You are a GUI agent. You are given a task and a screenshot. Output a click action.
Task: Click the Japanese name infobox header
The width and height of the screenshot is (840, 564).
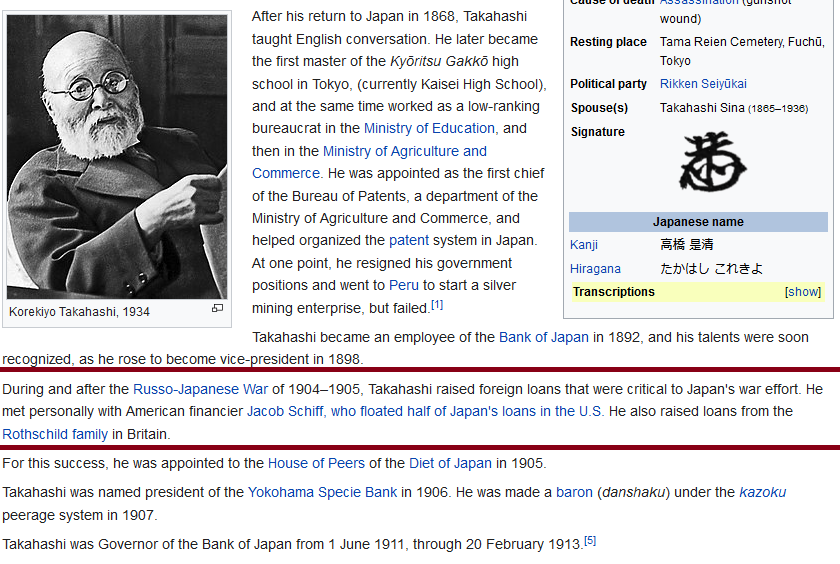(x=698, y=222)
